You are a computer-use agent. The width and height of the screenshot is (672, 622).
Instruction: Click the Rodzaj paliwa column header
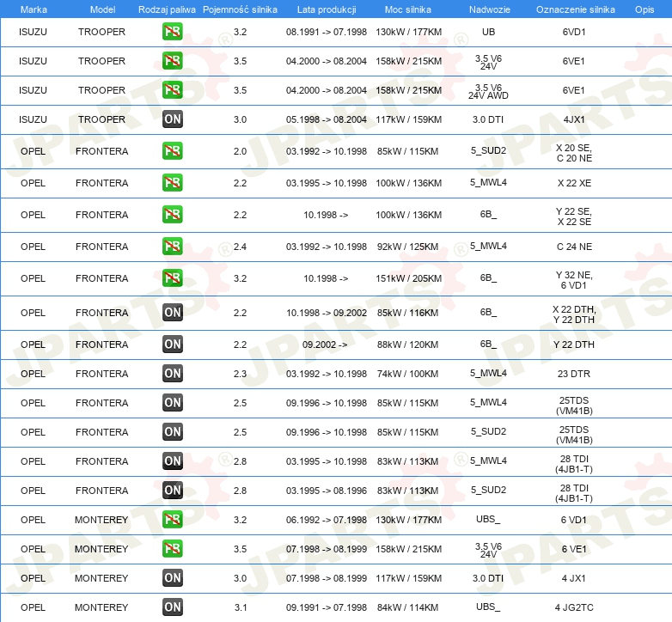pos(167,9)
